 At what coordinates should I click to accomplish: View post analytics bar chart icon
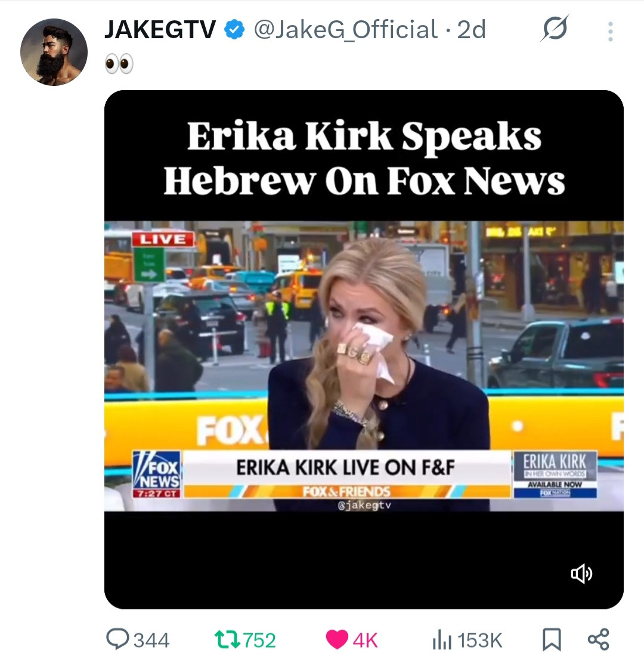tap(442, 640)
